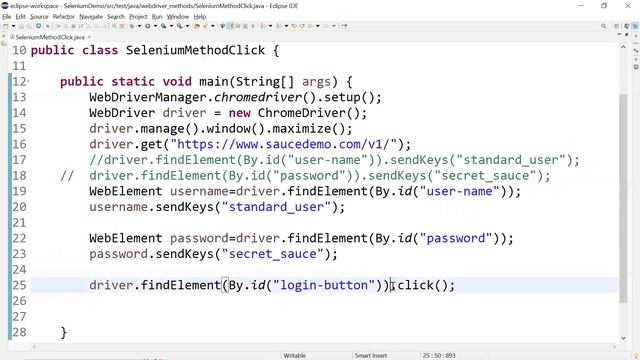The height and width of the screenshot is (360, 640).
Task: Click the Open Perspective icon
Action: [x=616, y=26]
